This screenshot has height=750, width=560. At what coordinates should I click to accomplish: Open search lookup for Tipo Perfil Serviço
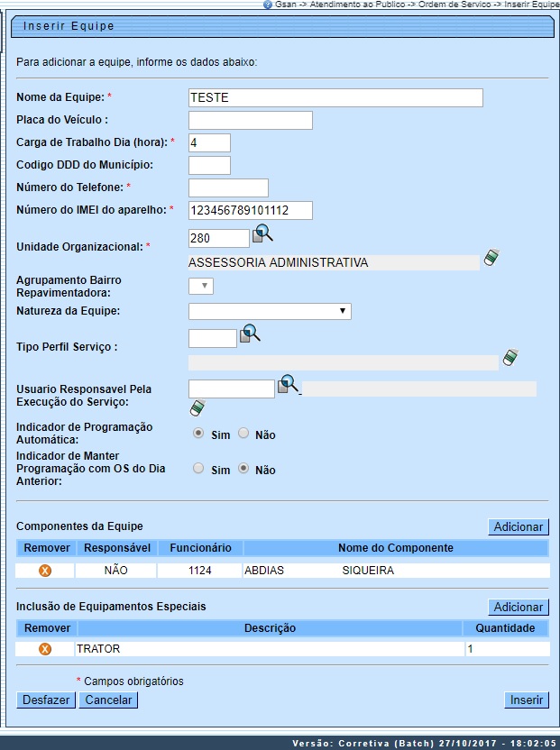click(x=250, y=334)
